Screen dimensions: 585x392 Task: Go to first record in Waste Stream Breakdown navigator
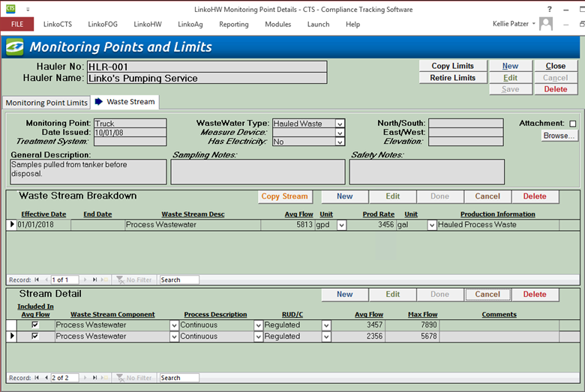click(37, 280)
